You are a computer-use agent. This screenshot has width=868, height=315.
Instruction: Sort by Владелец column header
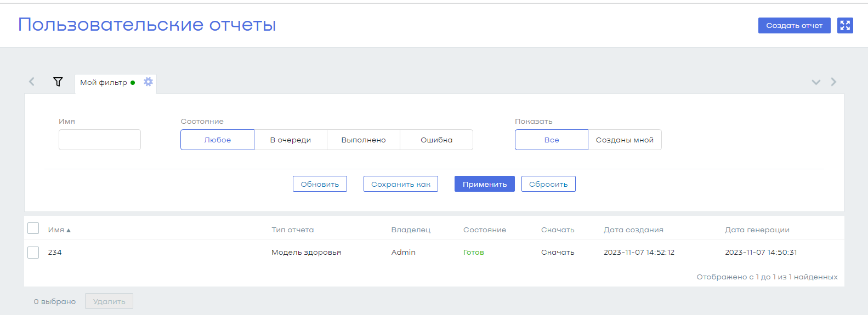click(411, 230)
